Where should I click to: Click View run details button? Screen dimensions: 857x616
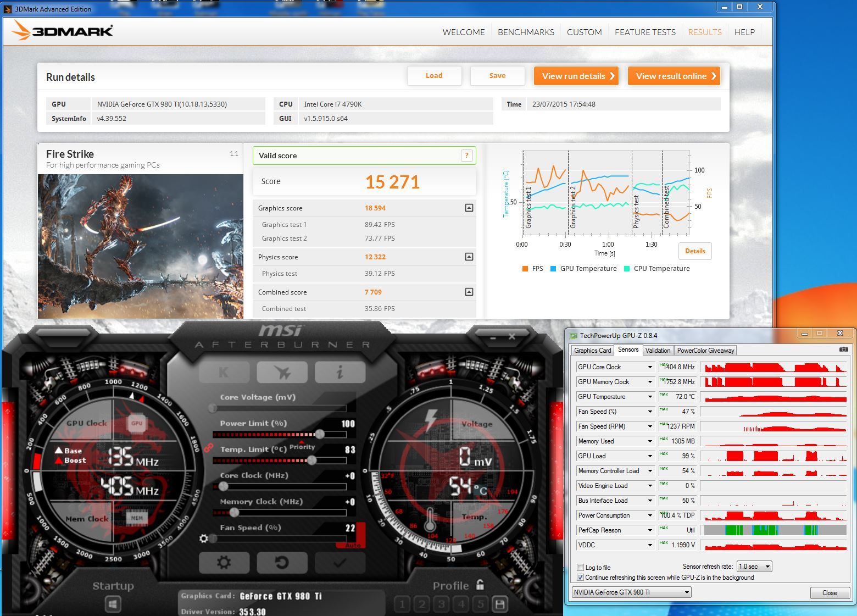(x=576, y=76)
